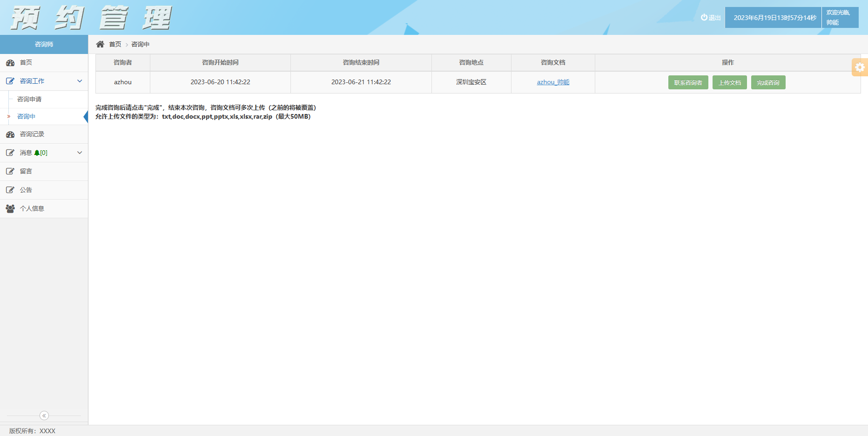Open the azhou_帅能 document link
The height and width of the screenshot is (436, 868).
553,82
